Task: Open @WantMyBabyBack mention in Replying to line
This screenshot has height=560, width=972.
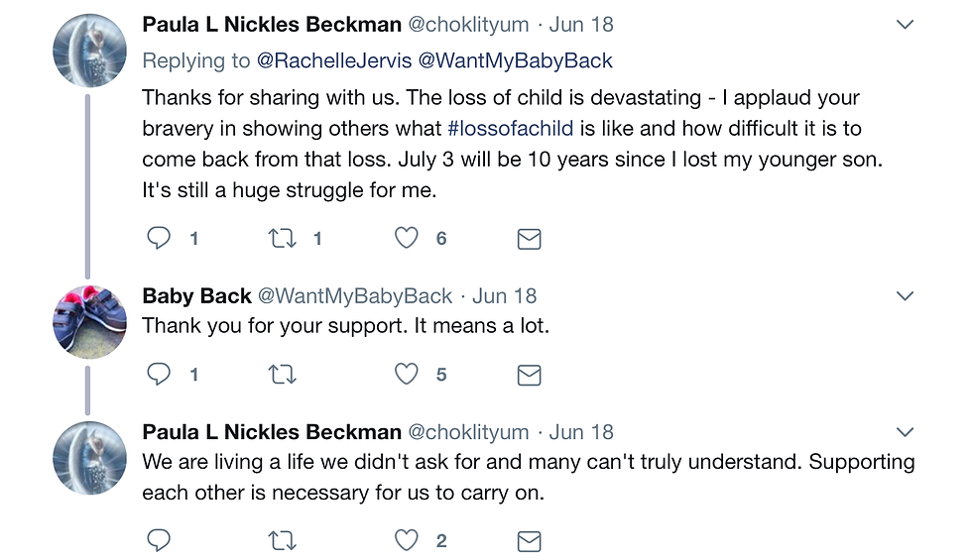Action: tap(515, 61)
